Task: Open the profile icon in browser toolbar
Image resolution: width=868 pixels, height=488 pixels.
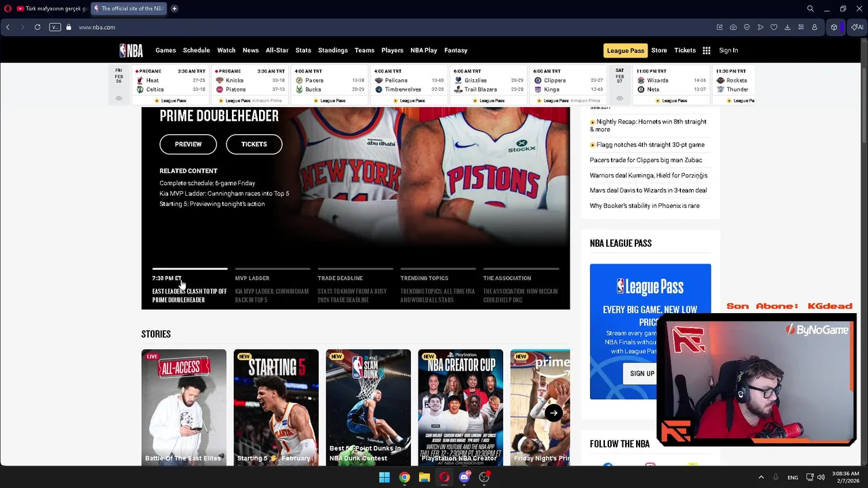Action: tap(814, 27)
